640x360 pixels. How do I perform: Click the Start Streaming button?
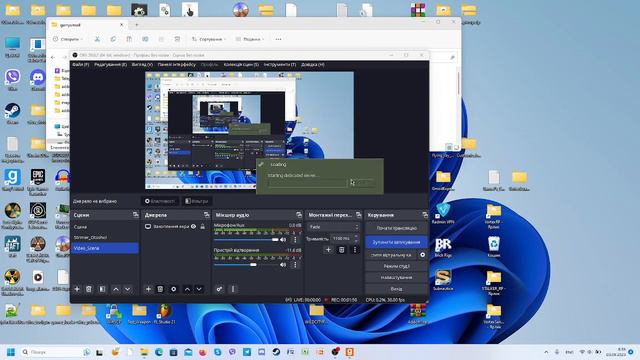tap(396, 228)
